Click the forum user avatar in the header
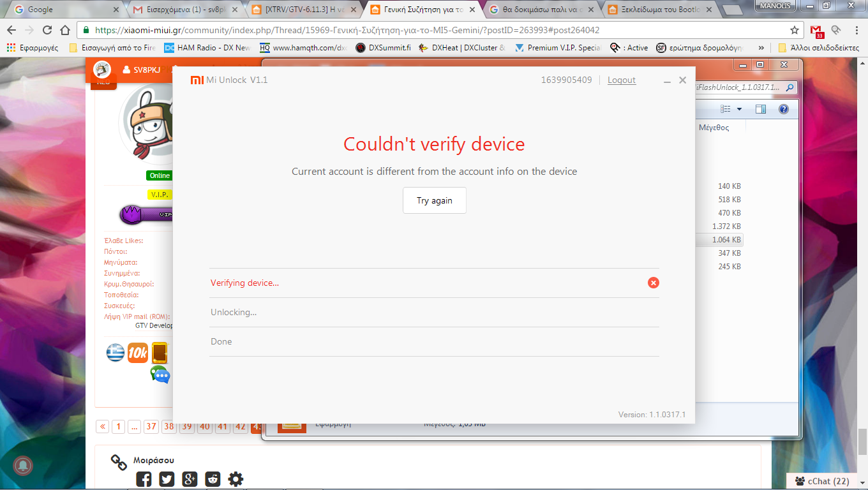868x490 pixels. tap(102, 70)
